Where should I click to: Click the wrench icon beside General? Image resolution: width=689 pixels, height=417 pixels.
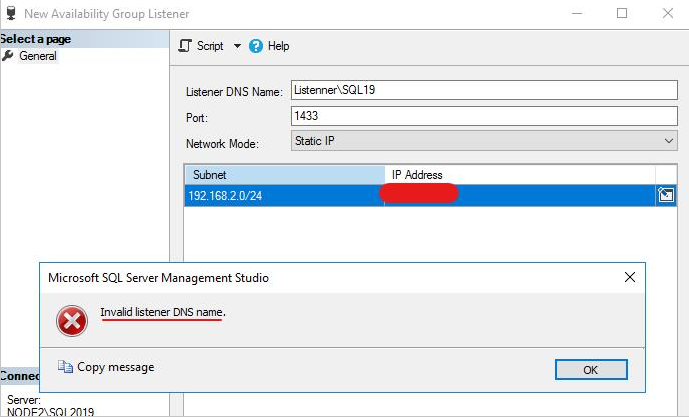point(8,56)
